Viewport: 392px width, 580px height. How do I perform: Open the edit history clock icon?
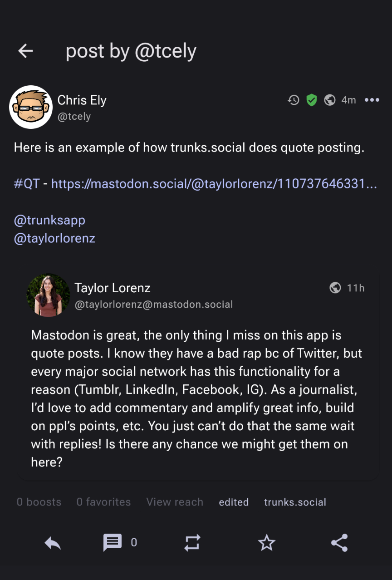(x=294, y=100)
